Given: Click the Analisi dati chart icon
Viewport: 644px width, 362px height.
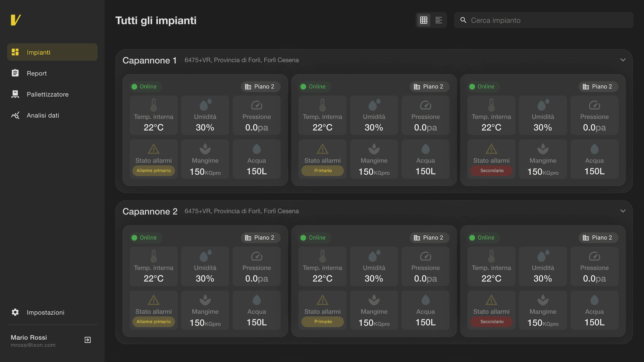Looking at the screenshot, I should pos(15,115).
